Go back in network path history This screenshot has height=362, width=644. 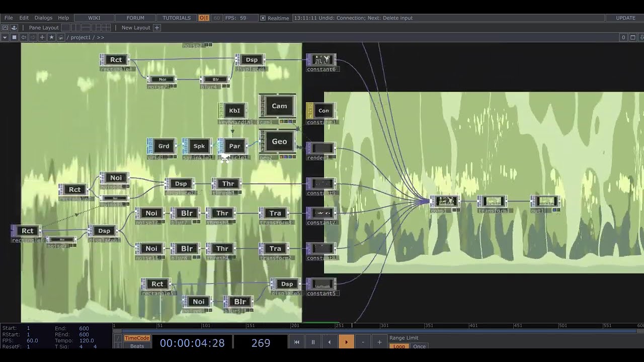tap(24, 37)
